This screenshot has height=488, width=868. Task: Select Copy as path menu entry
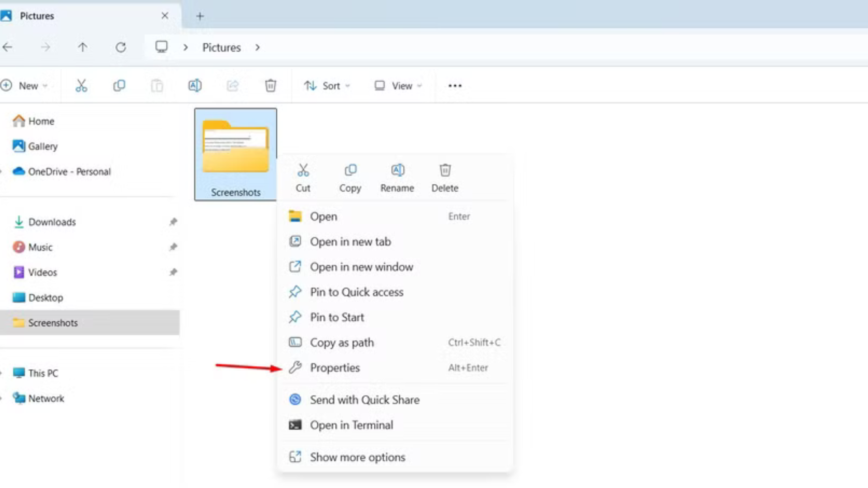(342, 343)
